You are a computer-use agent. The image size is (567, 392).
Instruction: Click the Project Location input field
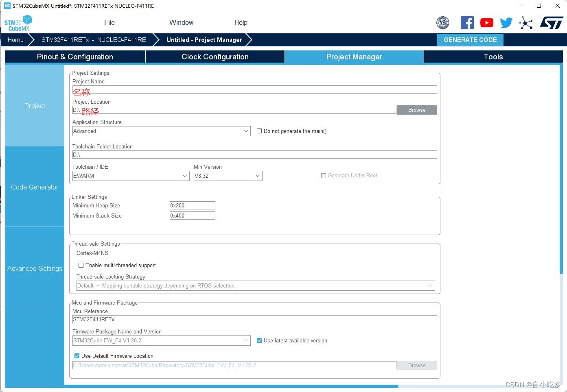234,110
